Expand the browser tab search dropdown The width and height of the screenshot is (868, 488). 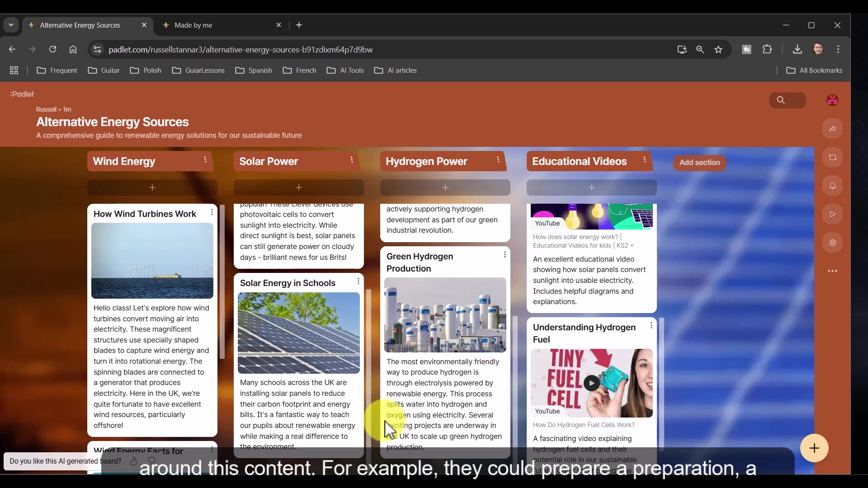click(11, 25)
